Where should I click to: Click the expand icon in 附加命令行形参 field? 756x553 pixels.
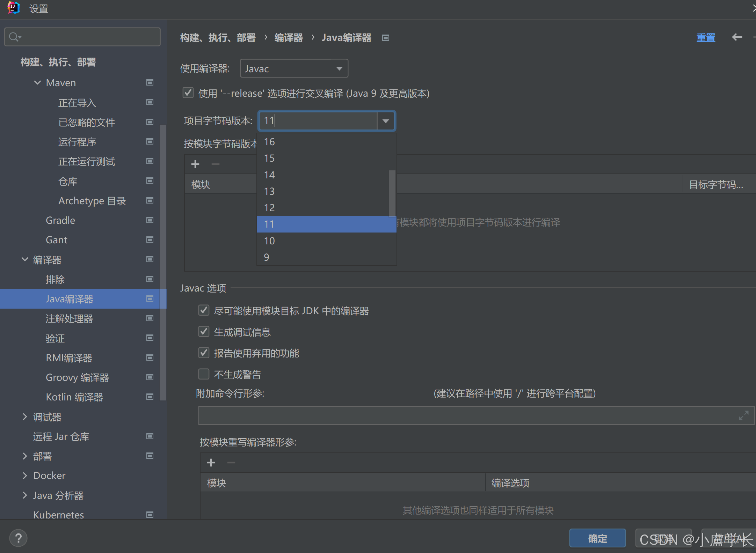(x=743, y=415)
